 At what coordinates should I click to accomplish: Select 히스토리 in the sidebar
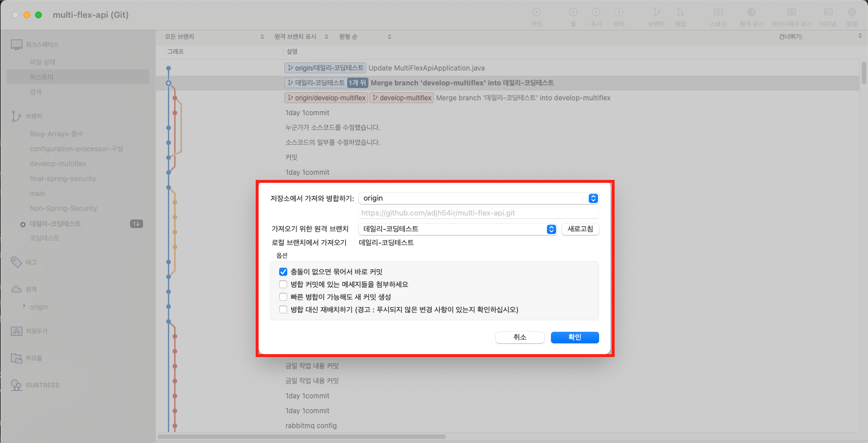point(78,77)
